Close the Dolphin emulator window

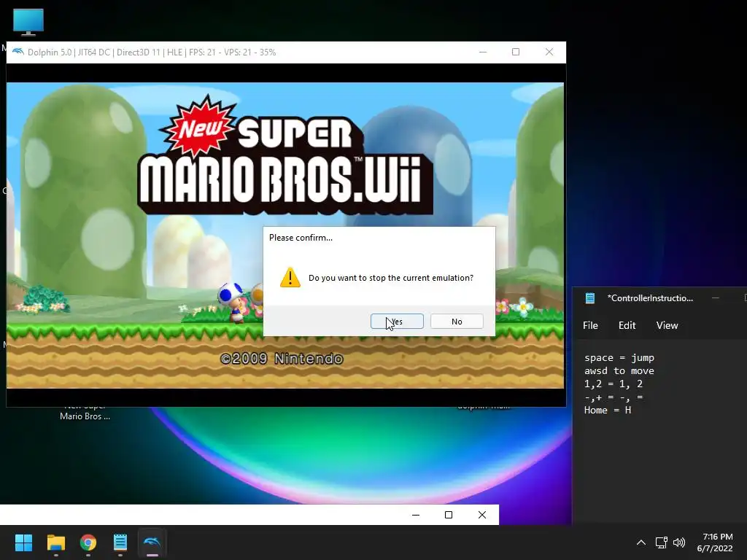tap(549, 52)
